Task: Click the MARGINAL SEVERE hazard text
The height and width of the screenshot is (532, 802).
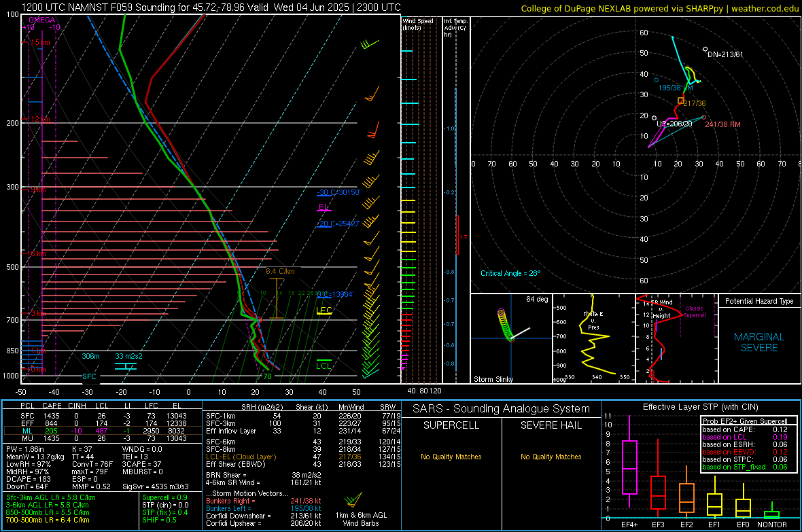Action: point(759,342)
